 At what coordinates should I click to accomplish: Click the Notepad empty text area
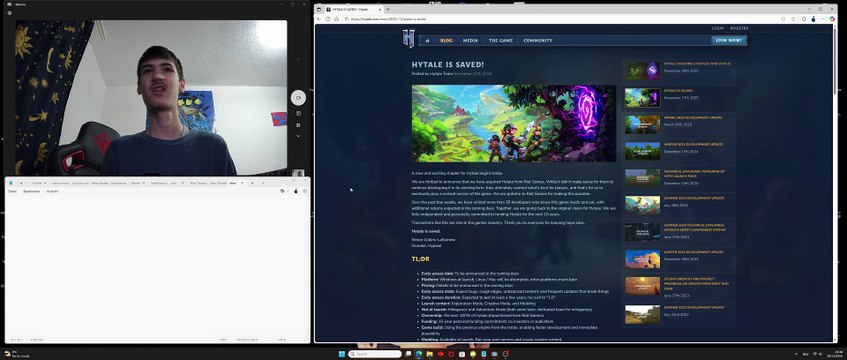pos(157,266)
